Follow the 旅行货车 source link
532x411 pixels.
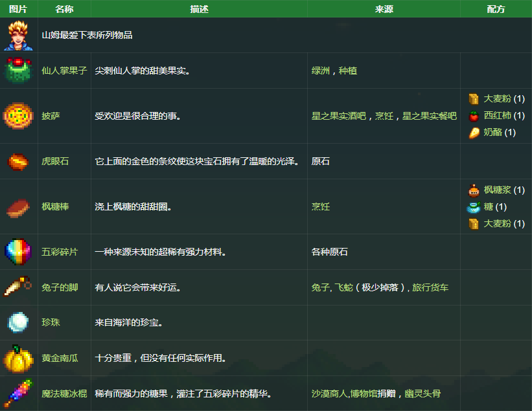[x=430, y=287]
